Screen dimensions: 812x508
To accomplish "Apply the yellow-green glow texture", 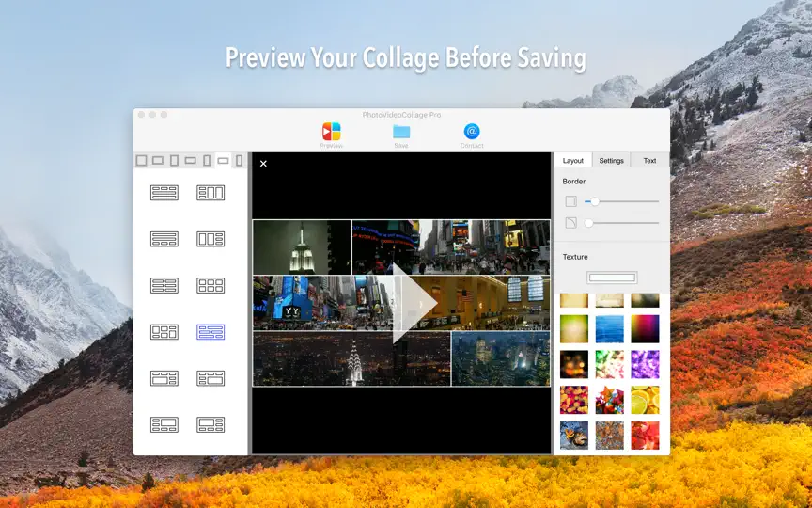I will [574, 328].
